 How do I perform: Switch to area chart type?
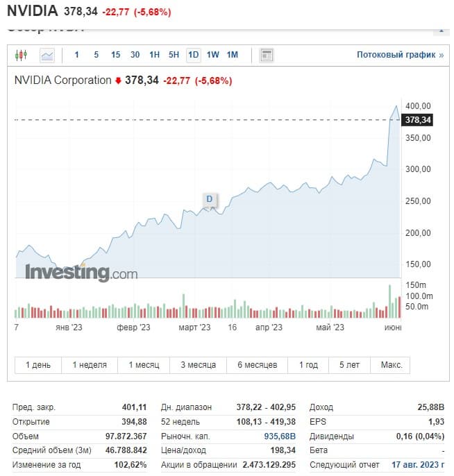pos(47,55)
